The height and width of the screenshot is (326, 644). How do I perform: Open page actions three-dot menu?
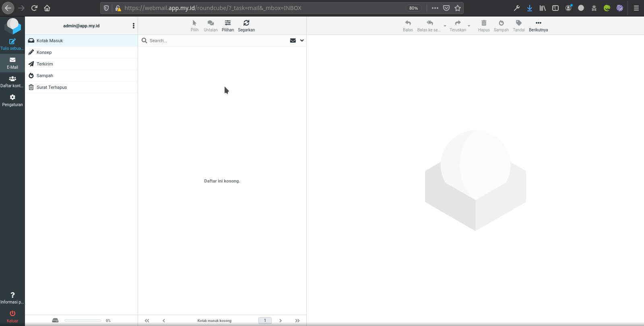click(x=435, y=8)
